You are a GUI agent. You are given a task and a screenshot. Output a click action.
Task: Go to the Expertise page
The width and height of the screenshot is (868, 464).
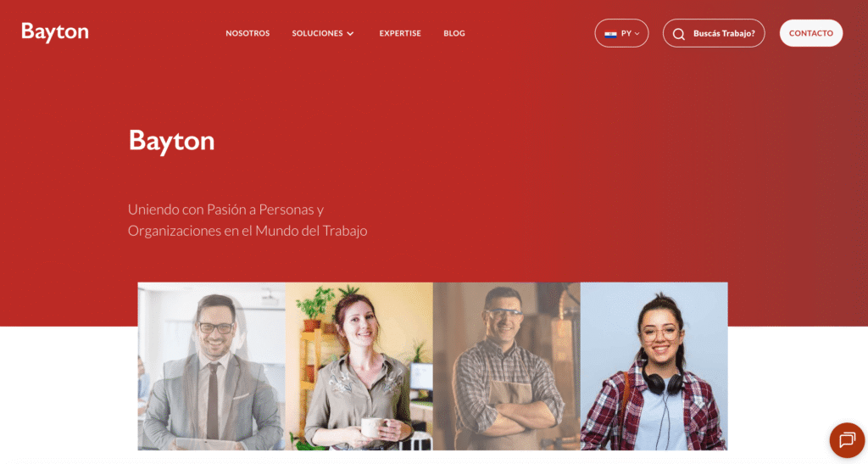pos(400,33)
